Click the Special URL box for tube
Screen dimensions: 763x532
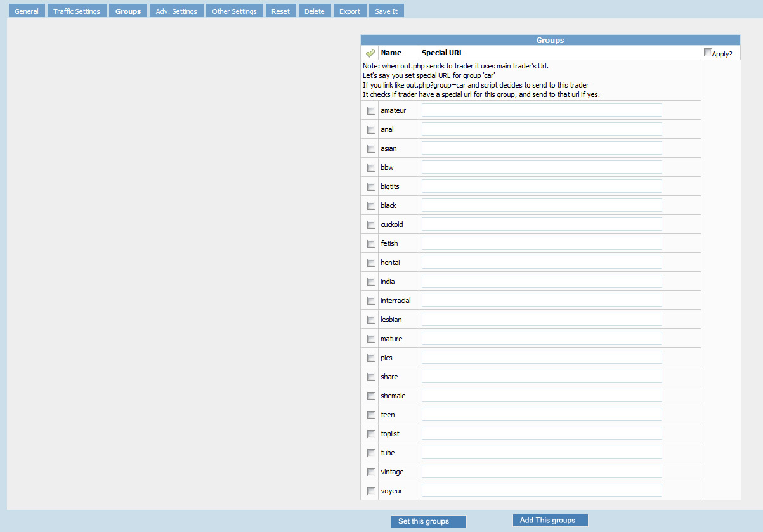point(542,453)
